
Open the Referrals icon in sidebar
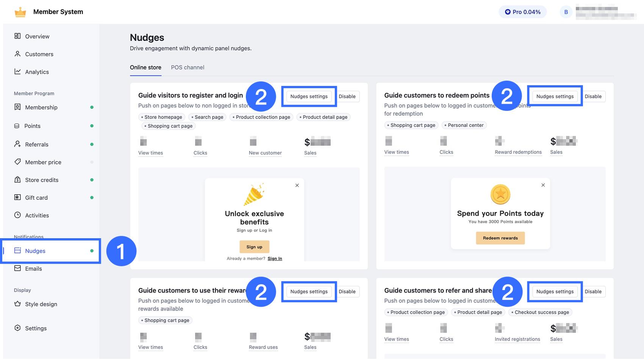point(17,144)
